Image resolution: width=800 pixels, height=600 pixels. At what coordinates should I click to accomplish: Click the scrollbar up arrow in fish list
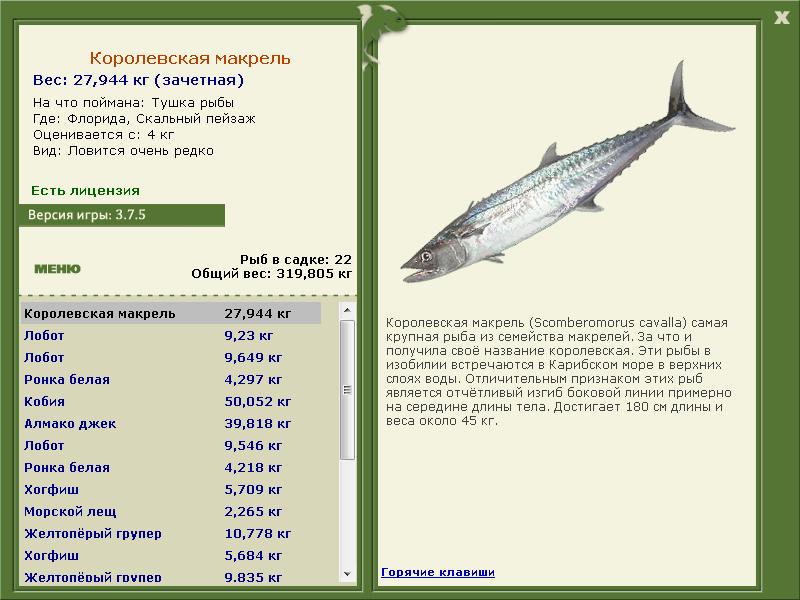tap(347, 310)
